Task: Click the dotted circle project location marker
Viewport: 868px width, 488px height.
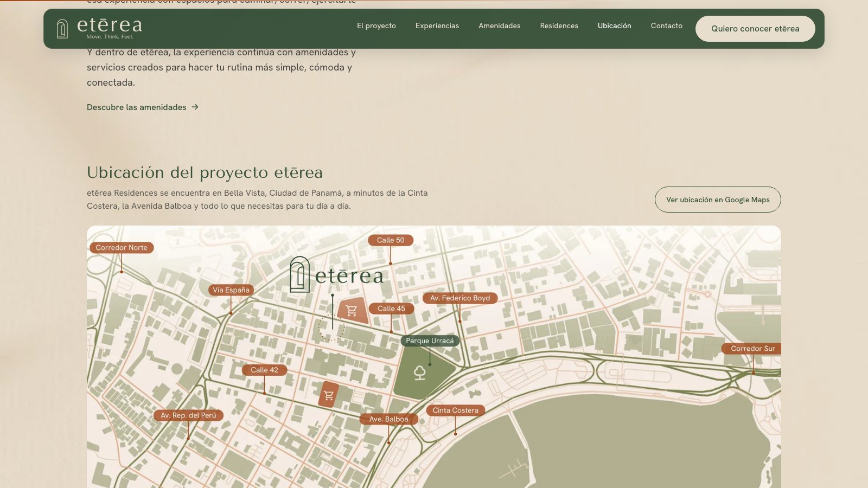Action: pyautogui.click(x=331, y=328)
